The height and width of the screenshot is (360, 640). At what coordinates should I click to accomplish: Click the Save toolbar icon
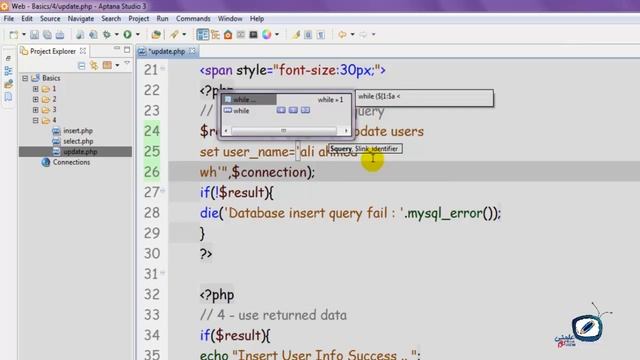(x=34, y=35)
